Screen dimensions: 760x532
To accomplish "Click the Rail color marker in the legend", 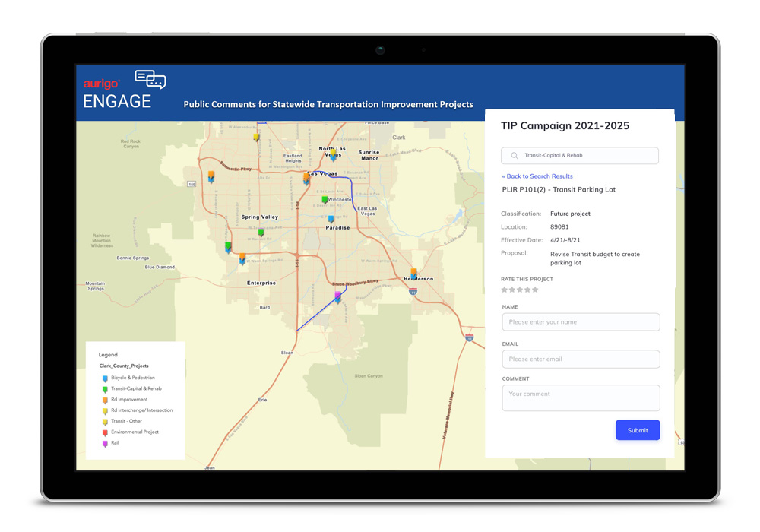I will tap(104, 443).
